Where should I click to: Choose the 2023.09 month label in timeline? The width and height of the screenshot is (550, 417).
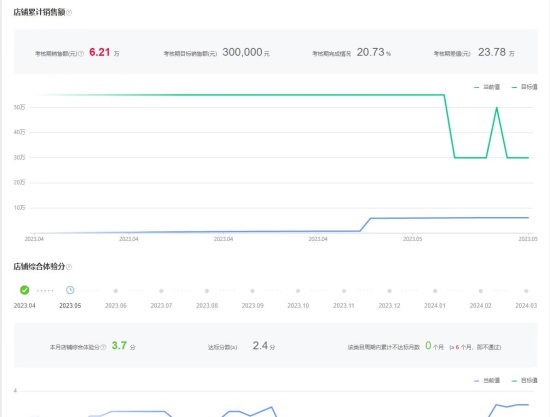pos(253,306)
